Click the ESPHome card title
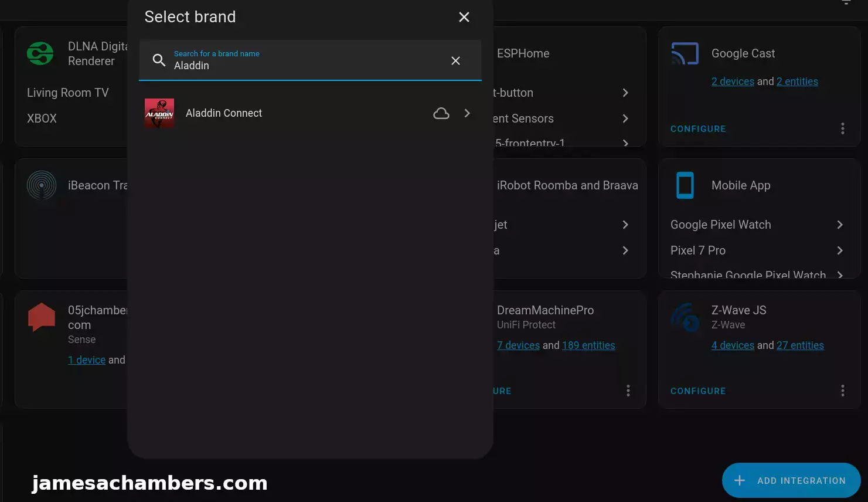This screenshot has height=502, width=868. pyautogui.click(x=523, y=53)
